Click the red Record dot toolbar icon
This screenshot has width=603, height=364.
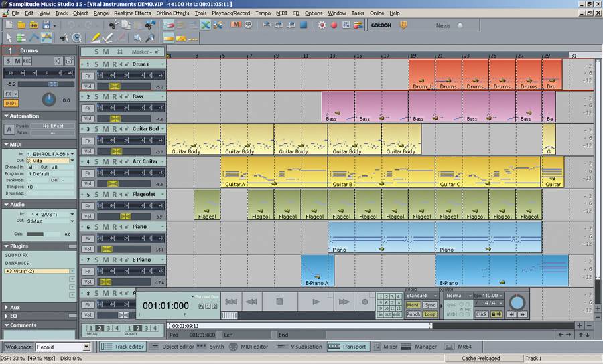pyautogui.click(x=334, y=25)
